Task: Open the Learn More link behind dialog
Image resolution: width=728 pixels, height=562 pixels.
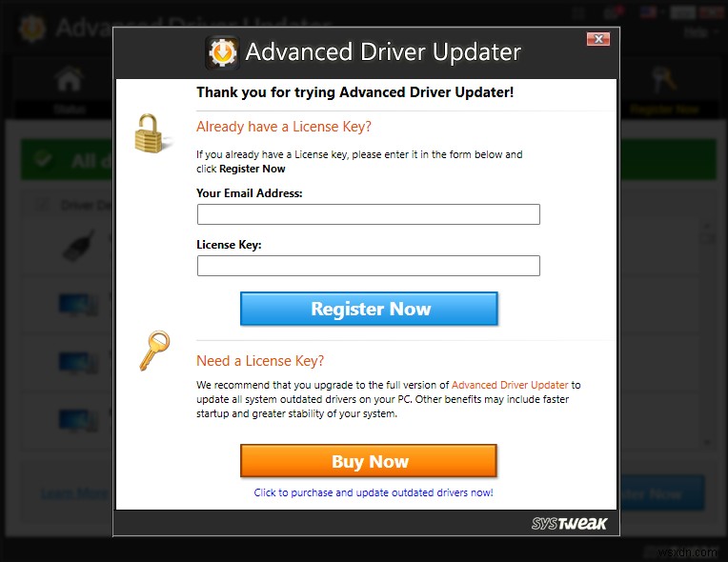Action: 74,493
